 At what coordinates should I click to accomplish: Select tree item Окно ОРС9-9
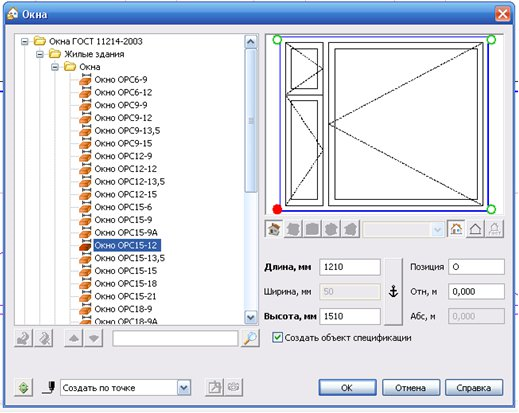click(x=121, y=105)
